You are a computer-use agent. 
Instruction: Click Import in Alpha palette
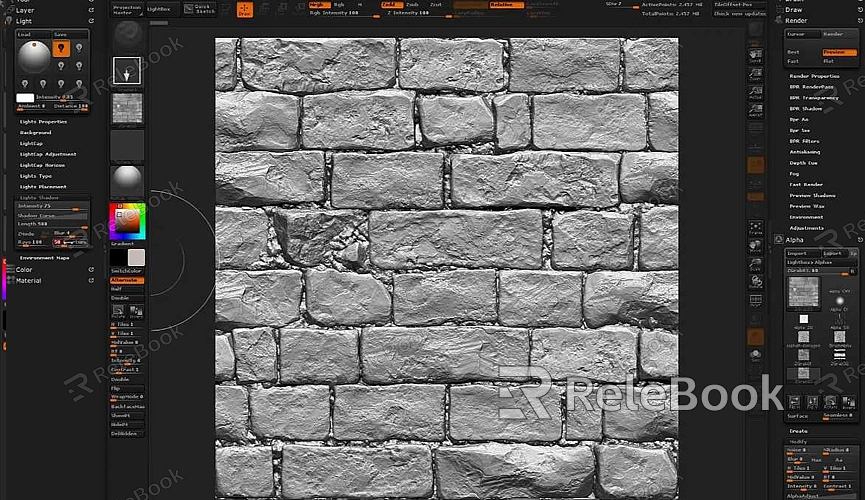803,253
